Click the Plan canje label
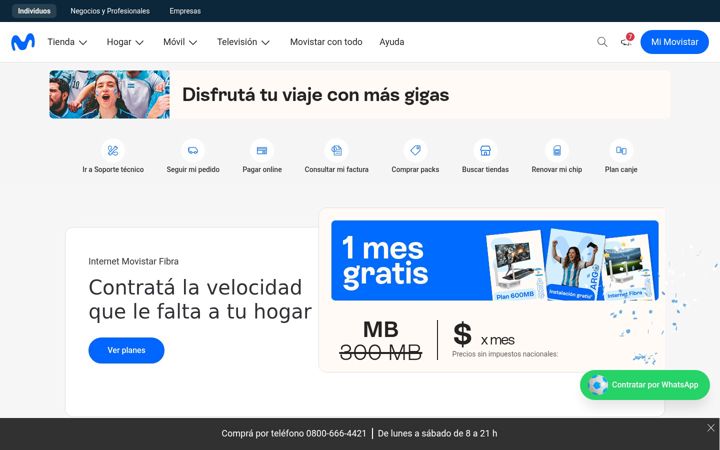Screen dimensions: 720x450 pyautogui.click(x=621, y=169)
